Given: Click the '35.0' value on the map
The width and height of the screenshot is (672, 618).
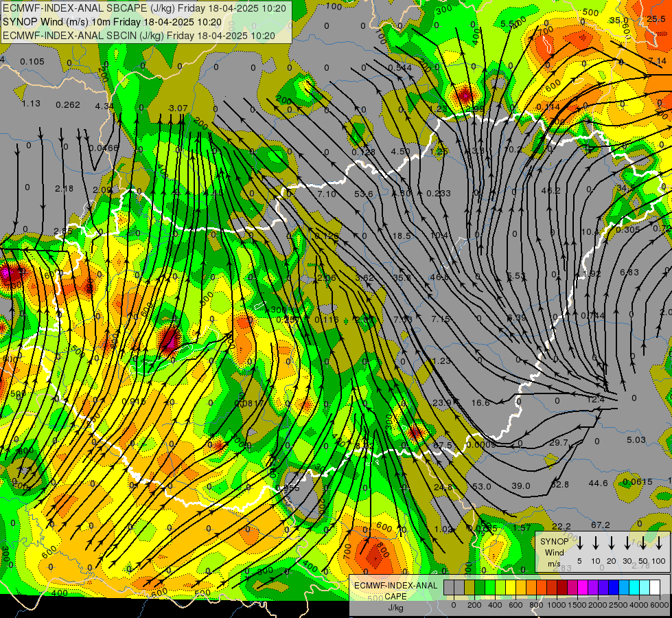Looking at the screenshot, I should (x=619, y=20).
